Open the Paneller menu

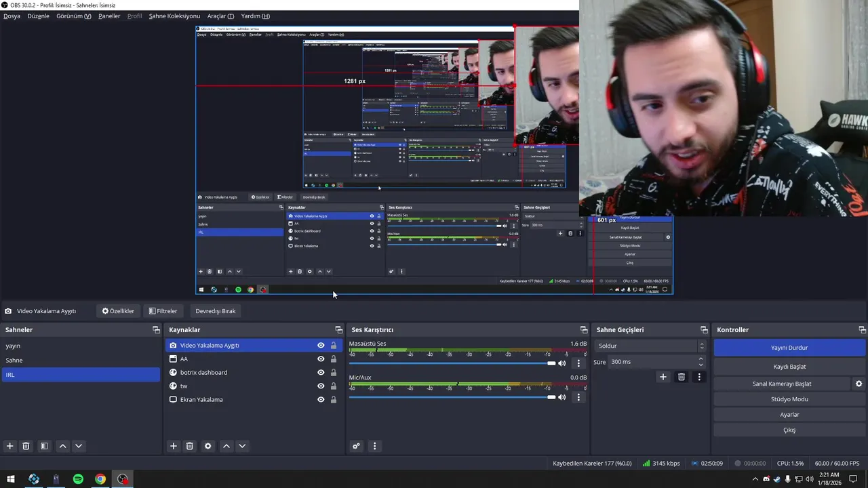click(109, 16)
